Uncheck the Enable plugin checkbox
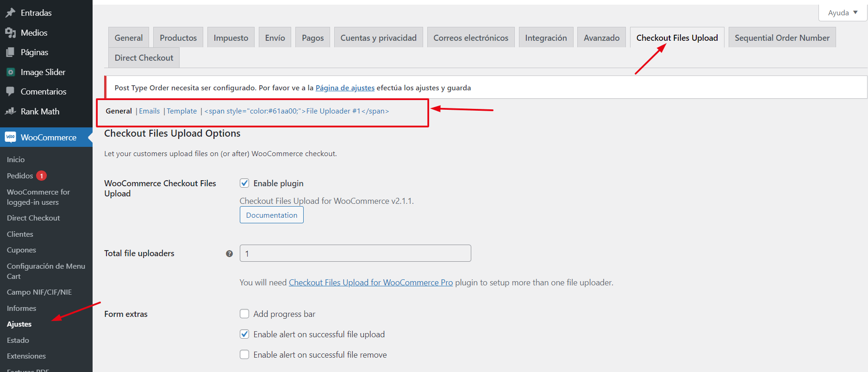This screenshot has height=372, width=868. 244,183
